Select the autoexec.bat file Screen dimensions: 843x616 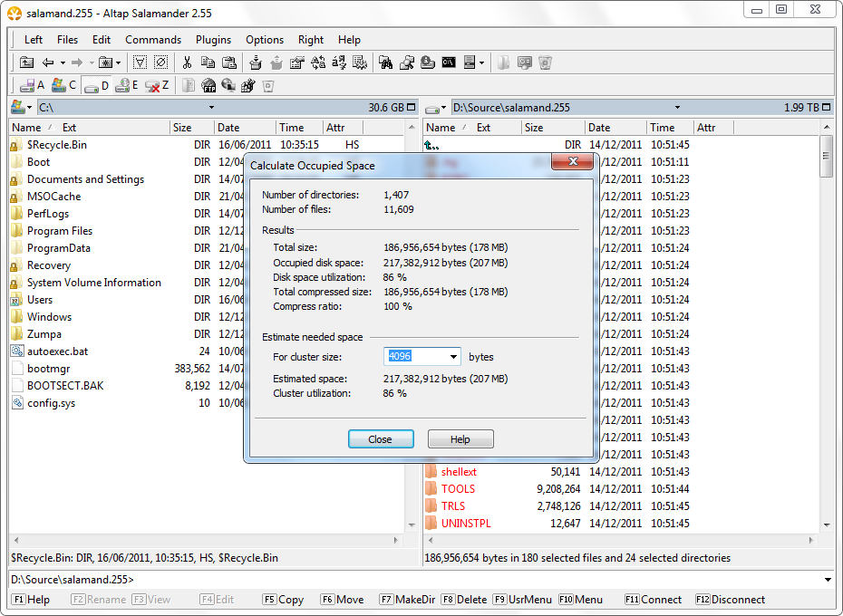coord(57,351)
